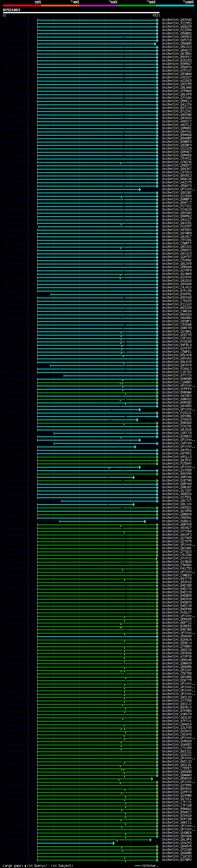View the UniRef100_D0ETH8 hit
The image size is (197, 868).
point(176,481)
